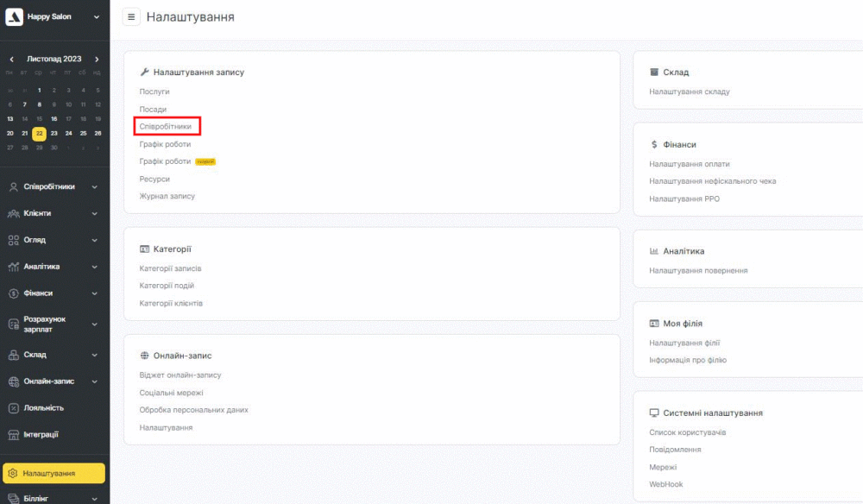Select November 22 in the calendar
Image resolution: width=863 pixels, height=504 pixels.
[x=39, y=133]
